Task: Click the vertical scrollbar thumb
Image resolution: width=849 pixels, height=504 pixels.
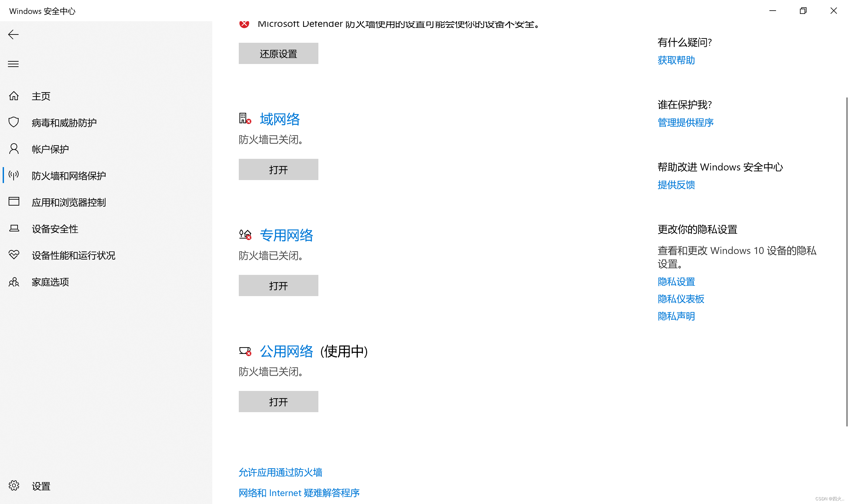Action: click(x=847, y=262)
